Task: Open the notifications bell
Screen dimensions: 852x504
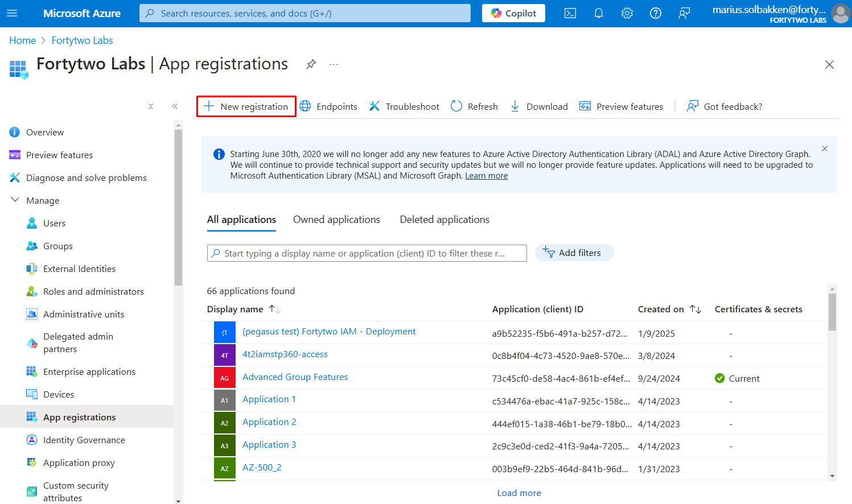Action: [x=598, y=13]
